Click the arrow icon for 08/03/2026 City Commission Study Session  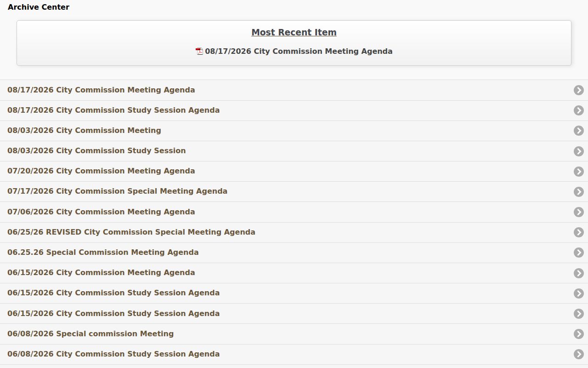(x=579, y=151)
